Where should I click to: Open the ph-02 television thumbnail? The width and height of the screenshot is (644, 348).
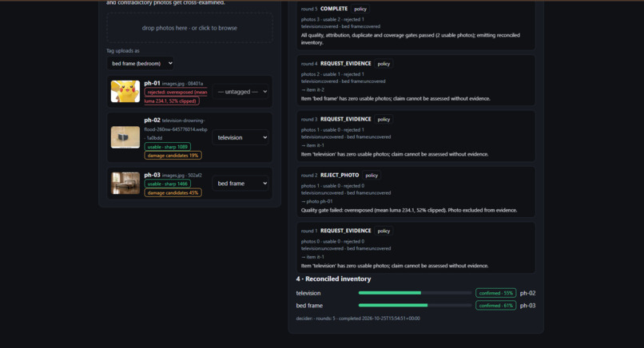coord(125,137)
